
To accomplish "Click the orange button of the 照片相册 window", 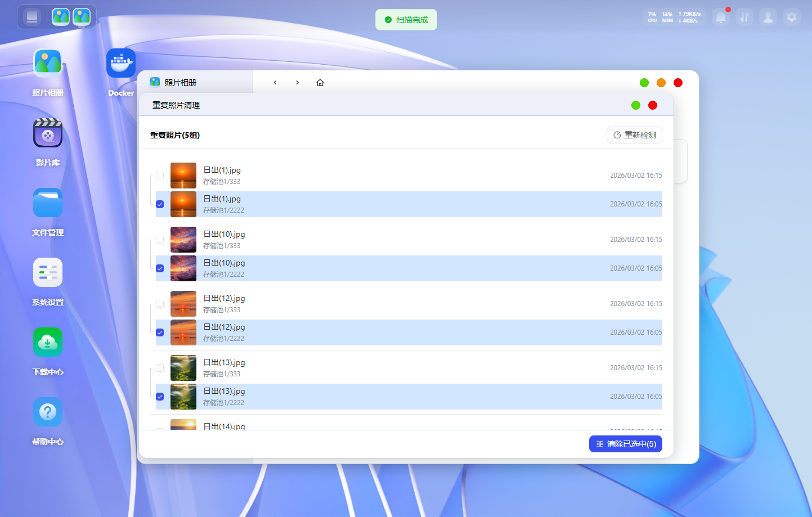I will pos(661,83).
